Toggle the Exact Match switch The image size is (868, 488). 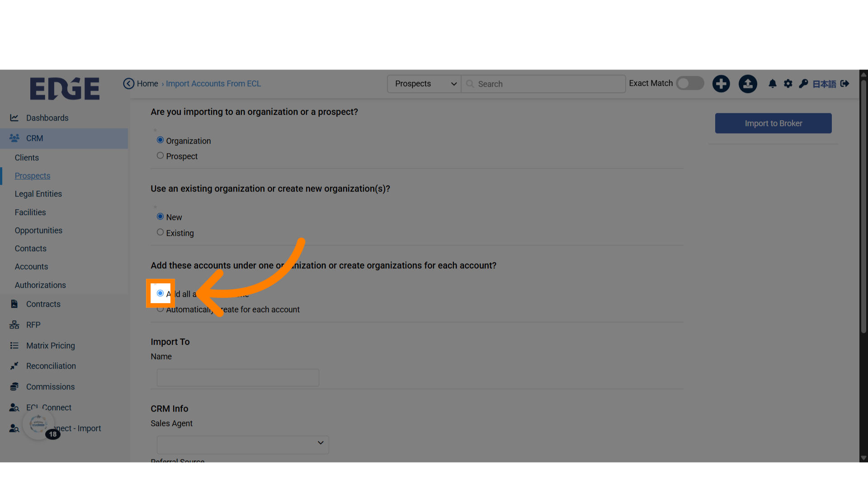click(690, 83)
